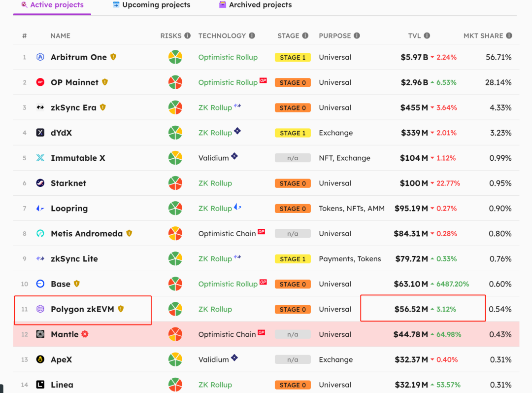Click the warning shield next to Base
Viewport: 532px width, 393px height.
(x=77, y=284)
